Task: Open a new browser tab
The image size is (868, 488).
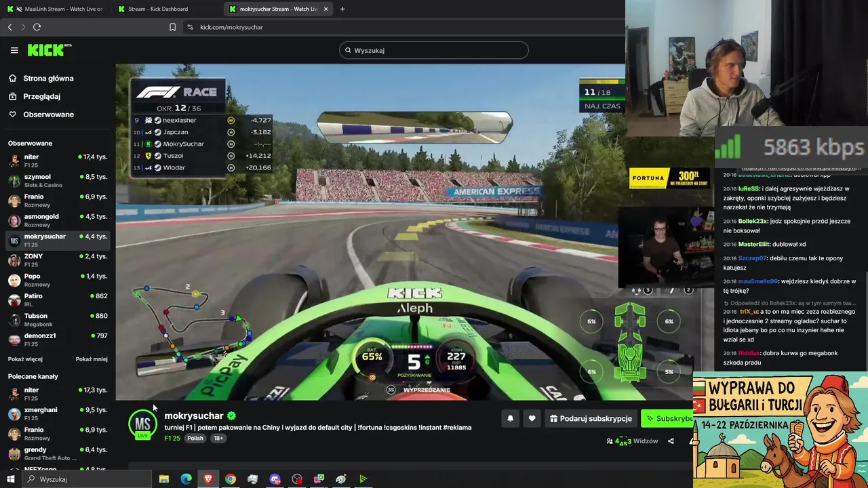Action: tap(342, 9)
